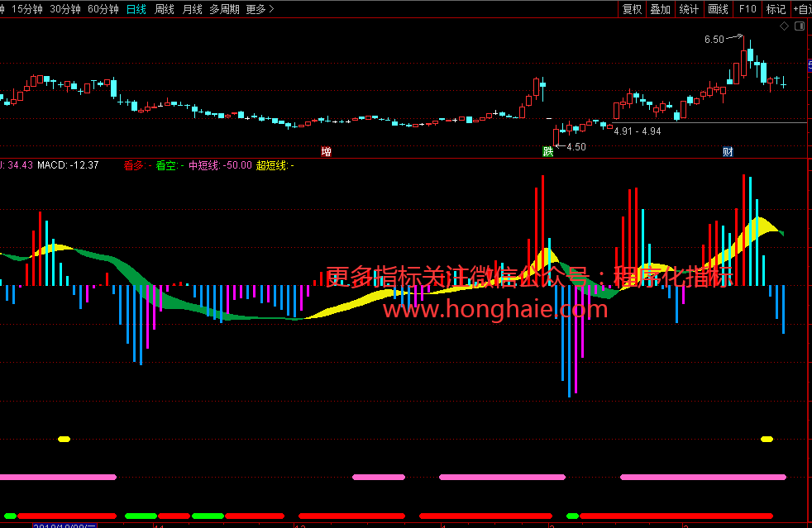Open the 画线 drawing tools

[x=719, y=9]
